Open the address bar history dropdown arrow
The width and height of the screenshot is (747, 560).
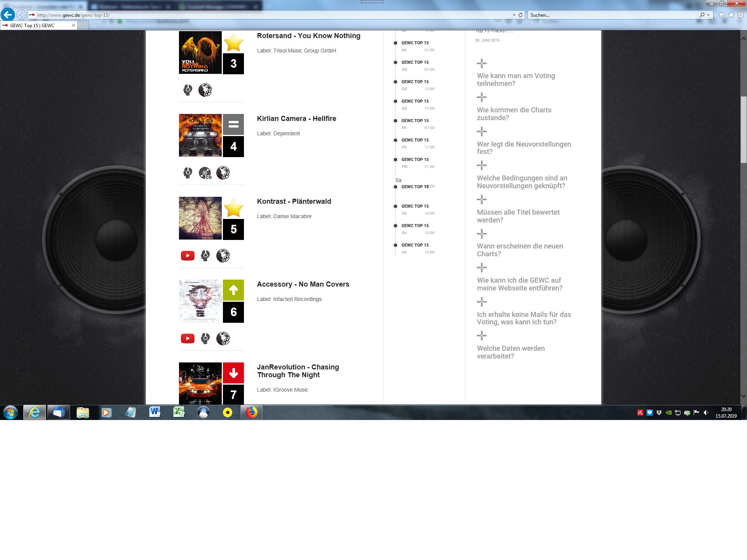(514, 15)
